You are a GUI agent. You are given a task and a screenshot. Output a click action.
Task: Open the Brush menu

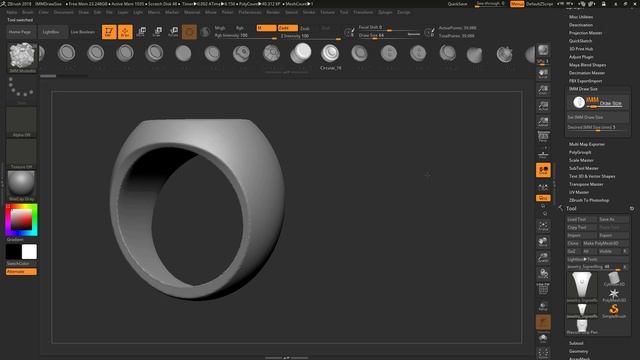click(28, 12)
